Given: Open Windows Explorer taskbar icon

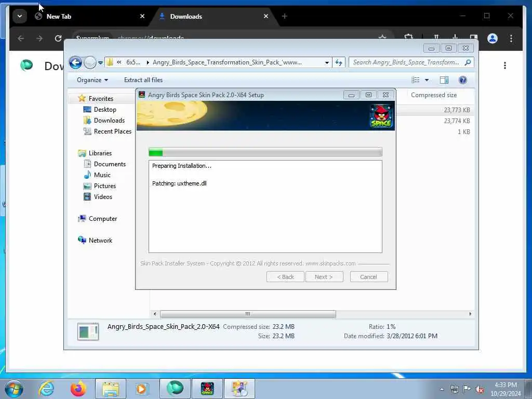Looking at the screenshot, I should [111, 389].
